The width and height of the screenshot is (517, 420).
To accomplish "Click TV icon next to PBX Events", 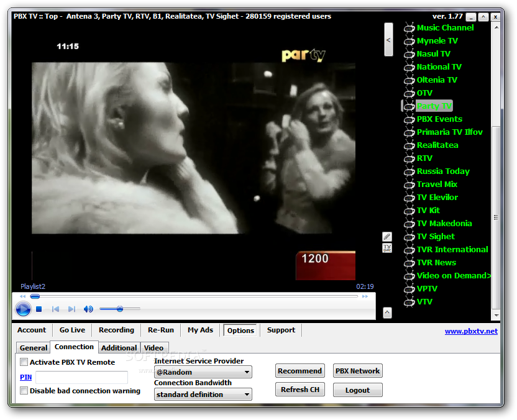I will [x=409, y=119].
